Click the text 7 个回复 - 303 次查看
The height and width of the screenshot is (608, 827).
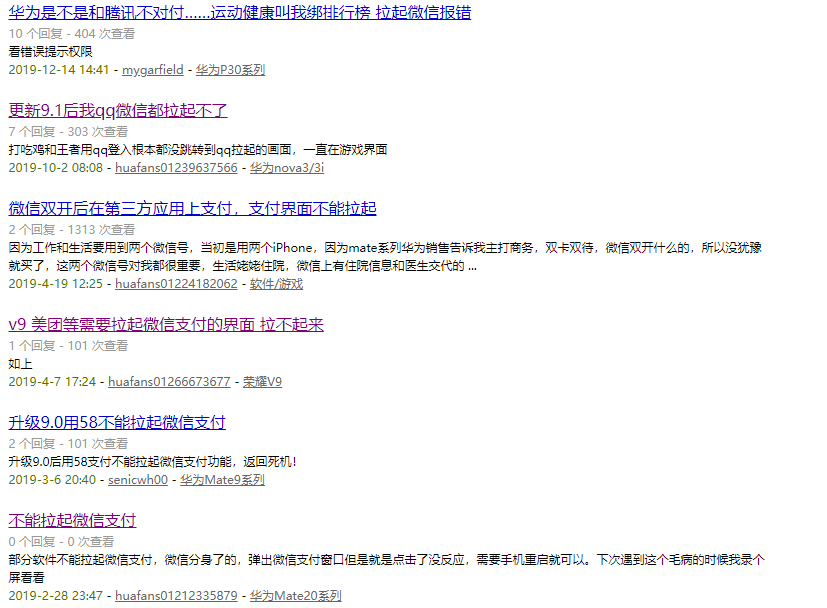68,132
